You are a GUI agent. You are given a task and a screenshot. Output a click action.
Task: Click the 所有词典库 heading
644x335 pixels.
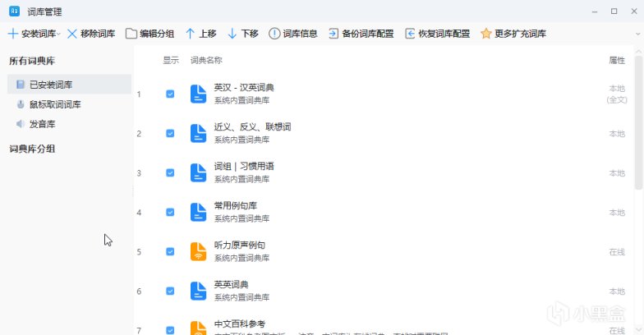32,61
